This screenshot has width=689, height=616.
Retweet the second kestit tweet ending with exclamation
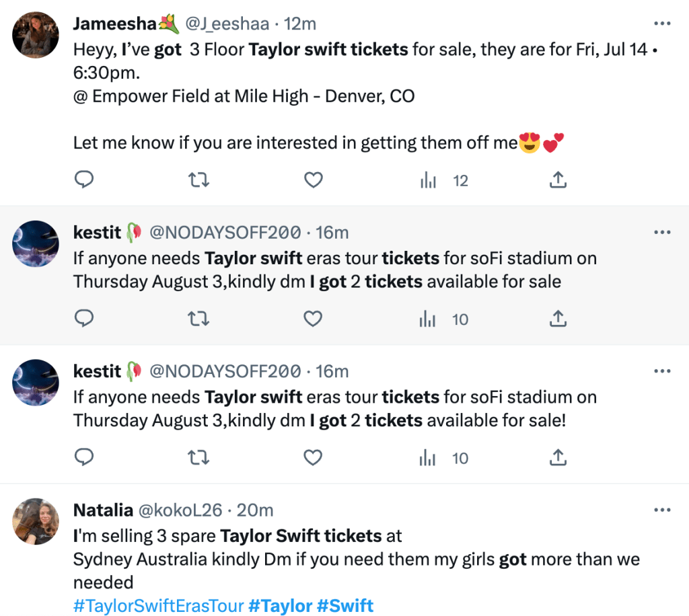[198, 458]
